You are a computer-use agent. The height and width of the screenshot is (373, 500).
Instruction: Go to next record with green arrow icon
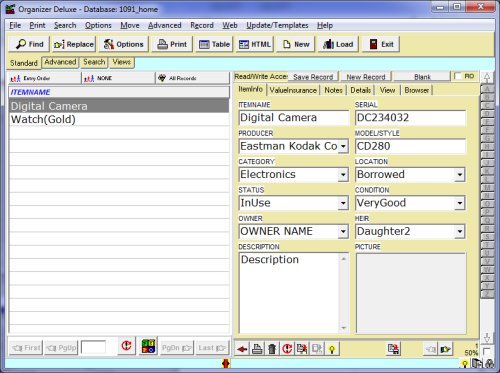click(446, 349)
